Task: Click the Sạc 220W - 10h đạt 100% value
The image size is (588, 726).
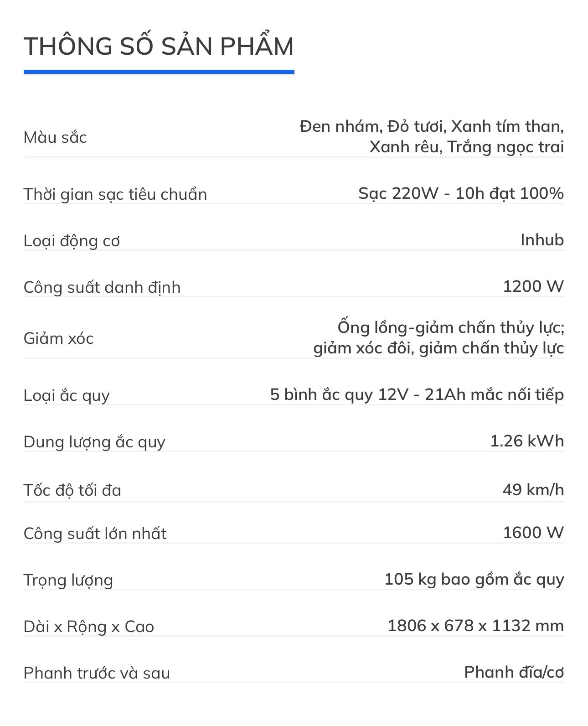Action: point(461,193)
